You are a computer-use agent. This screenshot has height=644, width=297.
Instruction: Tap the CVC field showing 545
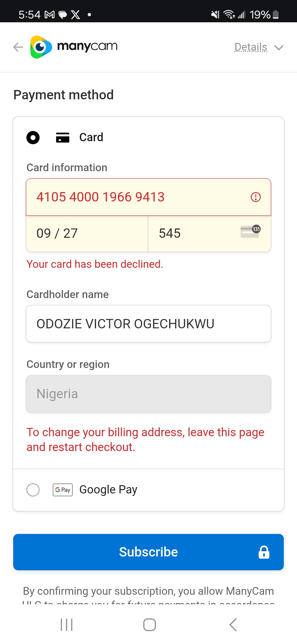pos(193,234)
